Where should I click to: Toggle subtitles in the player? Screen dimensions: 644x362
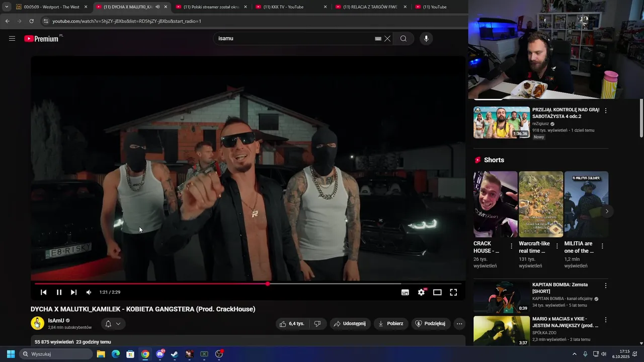pyautogui.click(x=405, y=292)
